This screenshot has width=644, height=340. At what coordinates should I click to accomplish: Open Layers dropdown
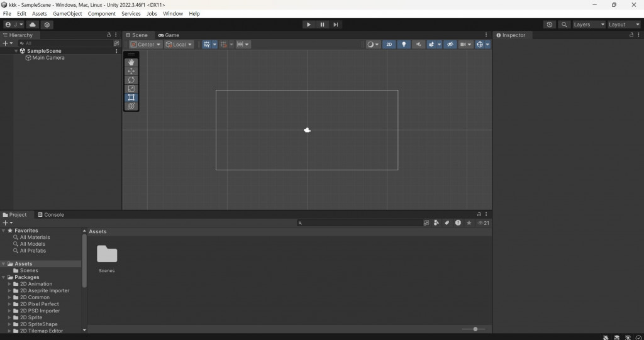click(x=589, y=25)
